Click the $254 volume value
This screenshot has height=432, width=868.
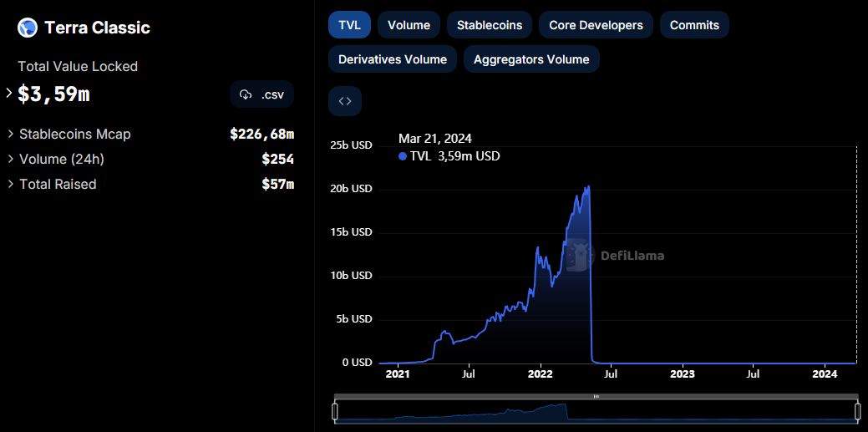coord(278,159)
